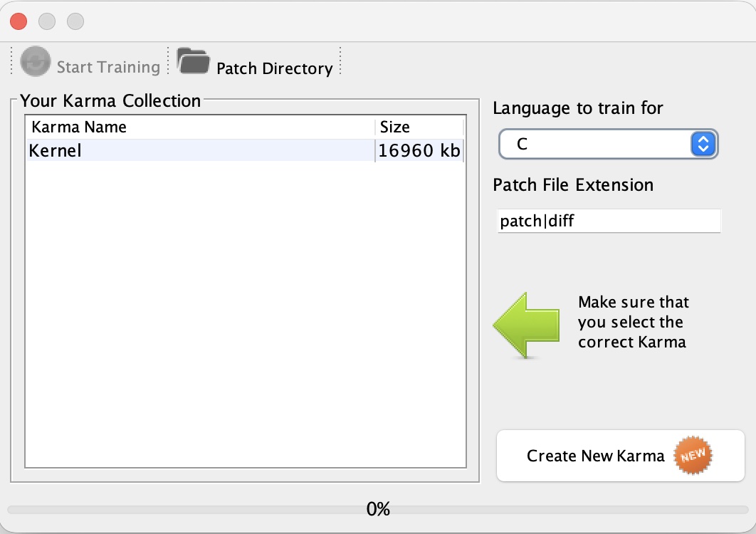Click the Patch Directory folder icon
756x534 pixels.
point(192,62)
